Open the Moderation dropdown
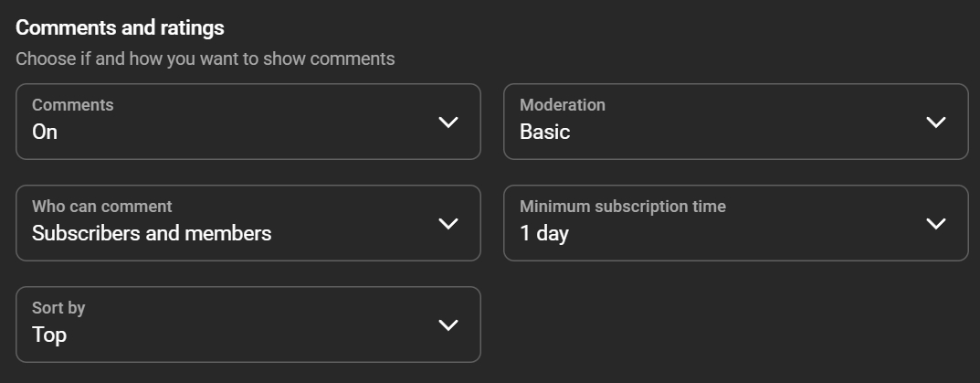Image resolution: width=980 pixels, height=383 pixels. (735, 122)
